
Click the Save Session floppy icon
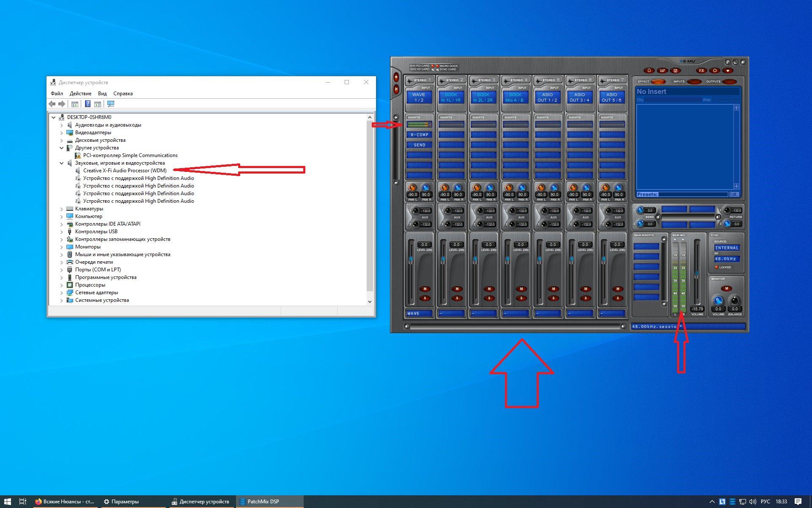[675, 71]
